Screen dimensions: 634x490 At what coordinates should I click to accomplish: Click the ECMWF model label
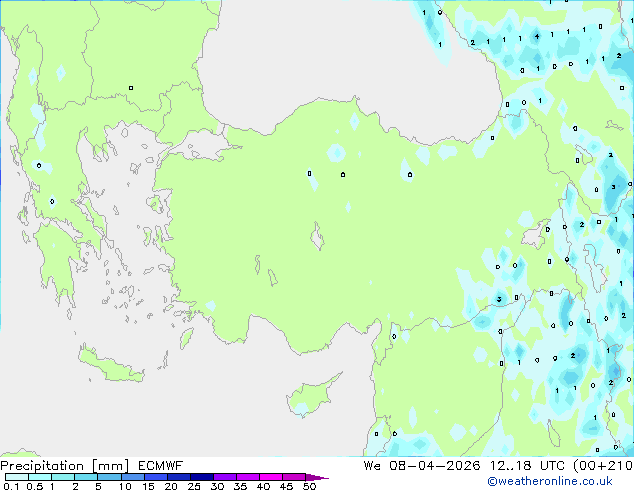point(155,465)
